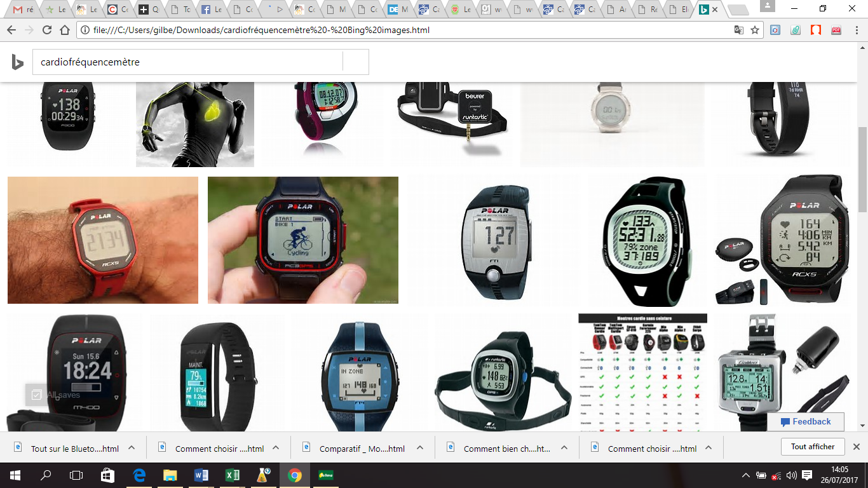Click the Tout afficher button

pyautogui.click(x=812, y=447)
